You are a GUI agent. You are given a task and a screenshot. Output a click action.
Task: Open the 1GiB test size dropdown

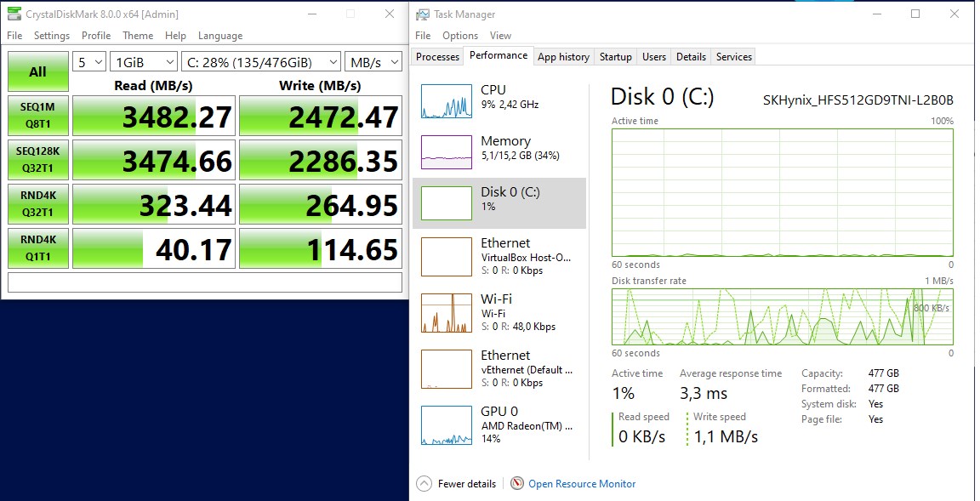click(x=143, y=62)
